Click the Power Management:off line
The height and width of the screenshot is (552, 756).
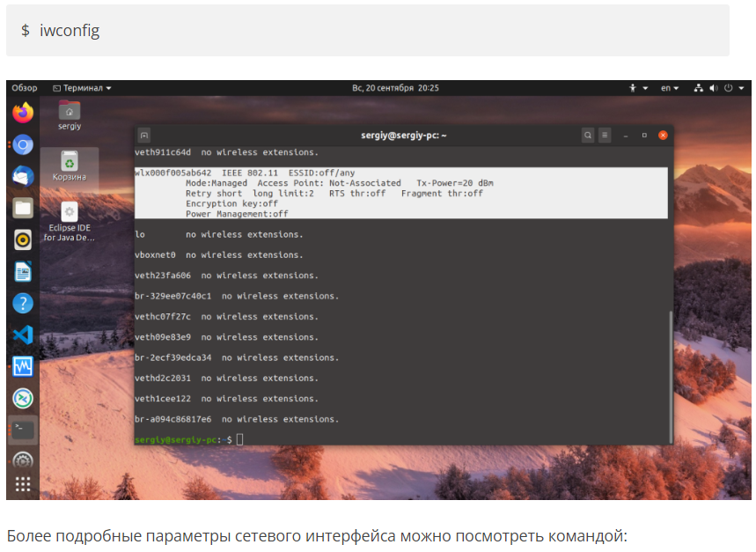(237, 214)
